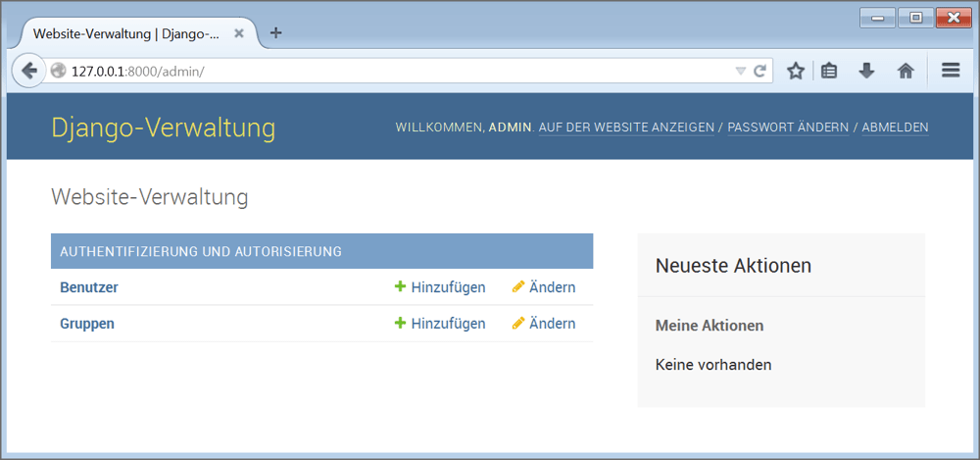
Task: Open the URL history dropdown arrow
Action: [741, 71]
